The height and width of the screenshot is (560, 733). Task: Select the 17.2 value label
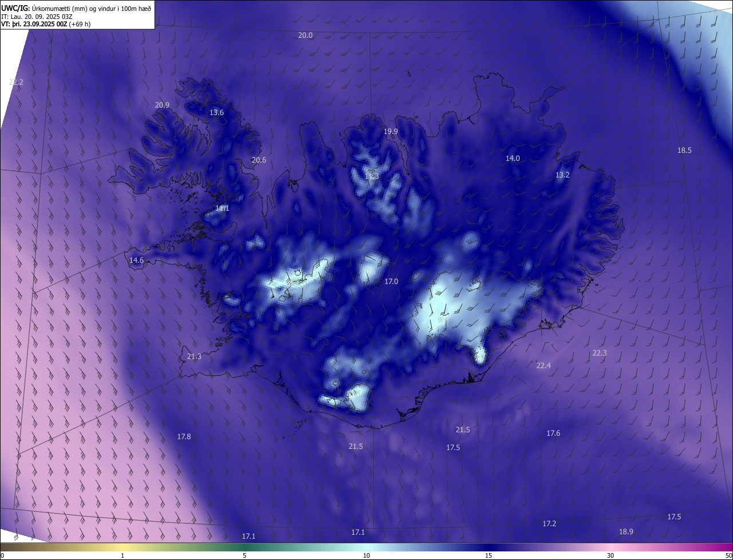[549, 524]
